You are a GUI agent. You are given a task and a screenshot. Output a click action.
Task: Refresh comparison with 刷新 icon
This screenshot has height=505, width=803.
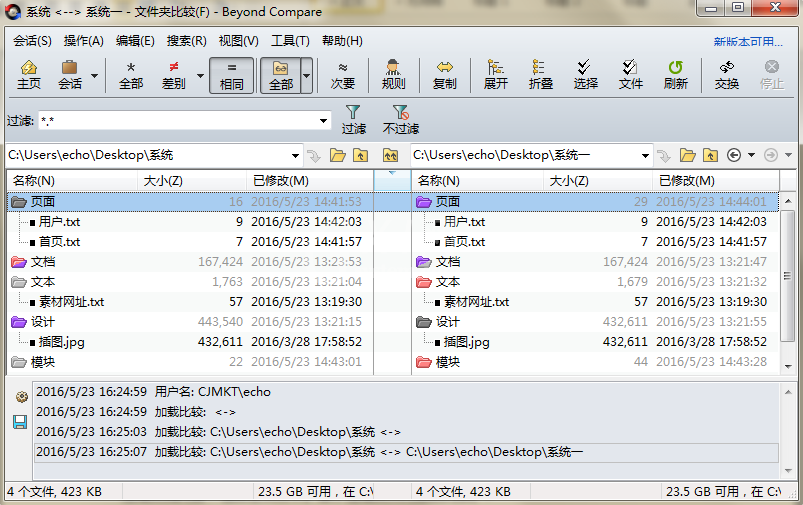click(675, 75)
